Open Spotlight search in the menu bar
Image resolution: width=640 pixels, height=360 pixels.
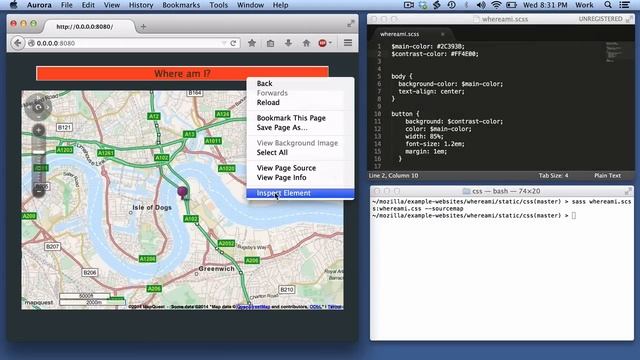point(608,5)
